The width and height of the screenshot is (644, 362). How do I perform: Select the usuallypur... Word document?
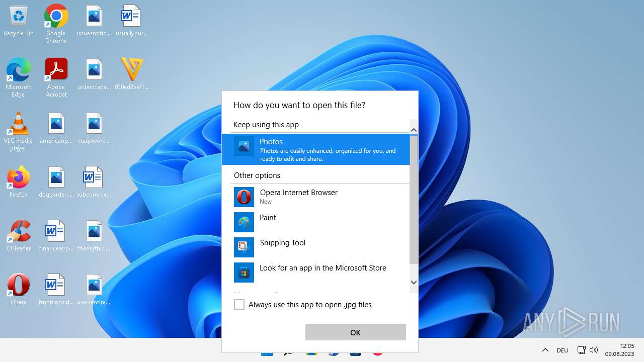click(131, 21)
